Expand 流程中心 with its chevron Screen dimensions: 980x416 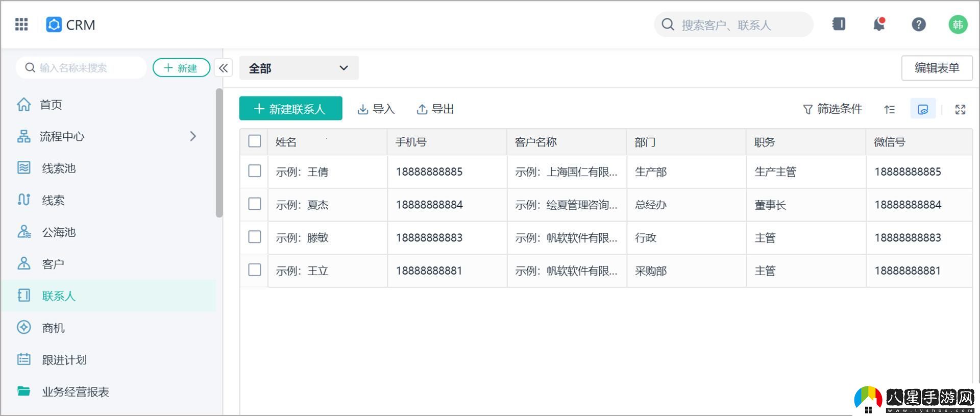[193, 136]
